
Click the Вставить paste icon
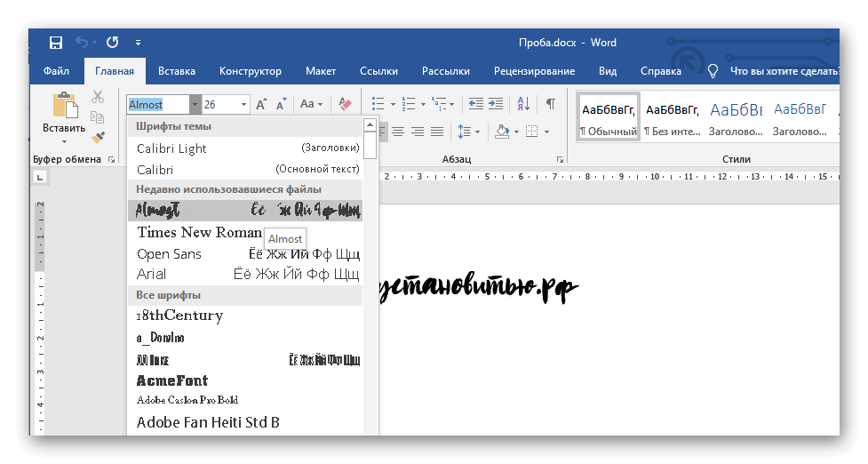tap(65, 105)
